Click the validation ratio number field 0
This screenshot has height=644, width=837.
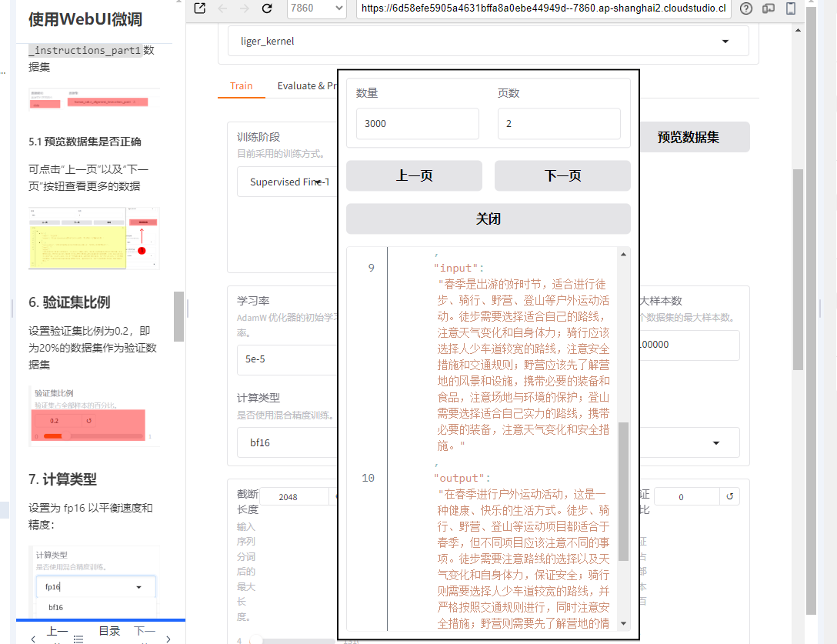pyautogui.click(x=686, y=496)
